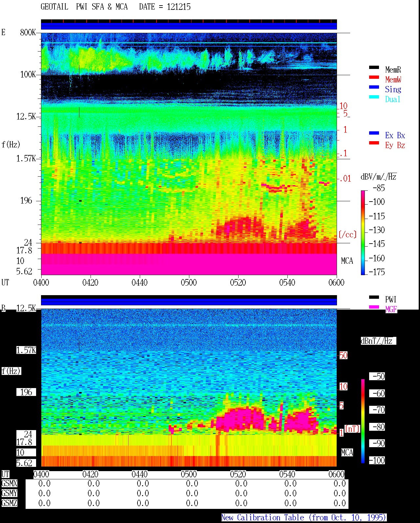The height and width of the screenshot is (523, 420).
Task: Click the New Calibration Table link
Action: [304, 518]
